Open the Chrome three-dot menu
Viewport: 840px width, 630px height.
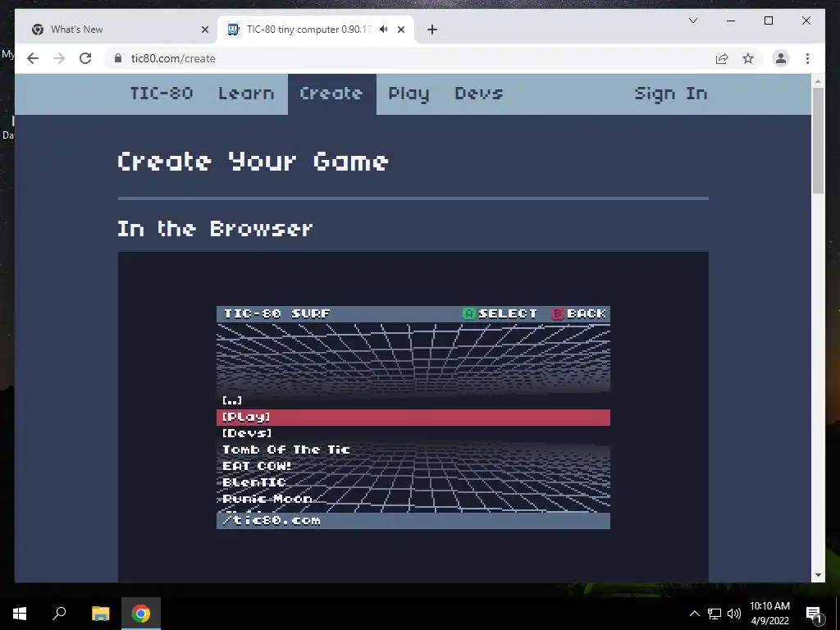point(807,58)
